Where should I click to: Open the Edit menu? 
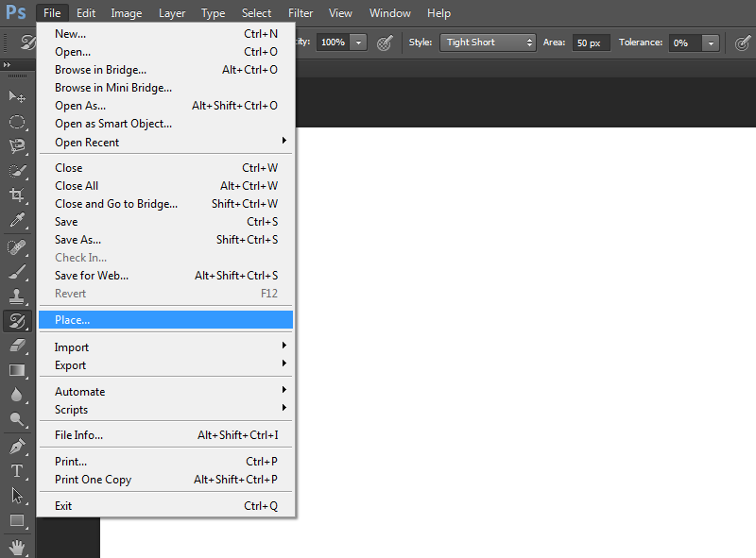coord(86,13)
